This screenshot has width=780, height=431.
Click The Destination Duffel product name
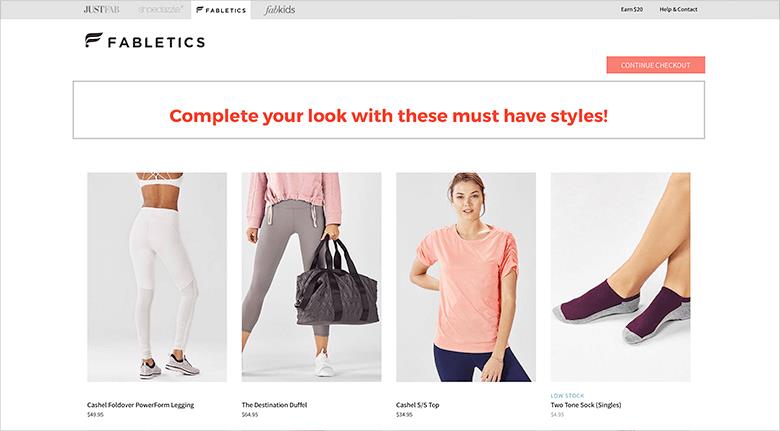coord(274,405)
